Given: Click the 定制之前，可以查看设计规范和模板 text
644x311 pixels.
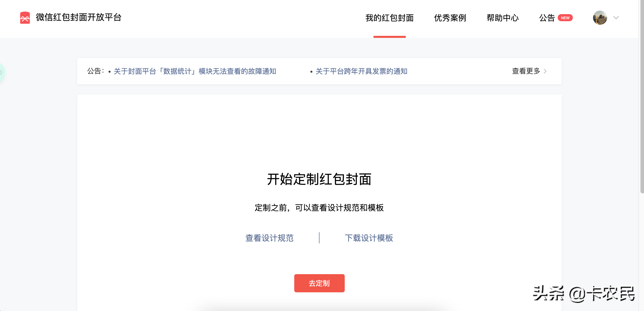Looking at the screenshot, I should click(x=319, y=208).
